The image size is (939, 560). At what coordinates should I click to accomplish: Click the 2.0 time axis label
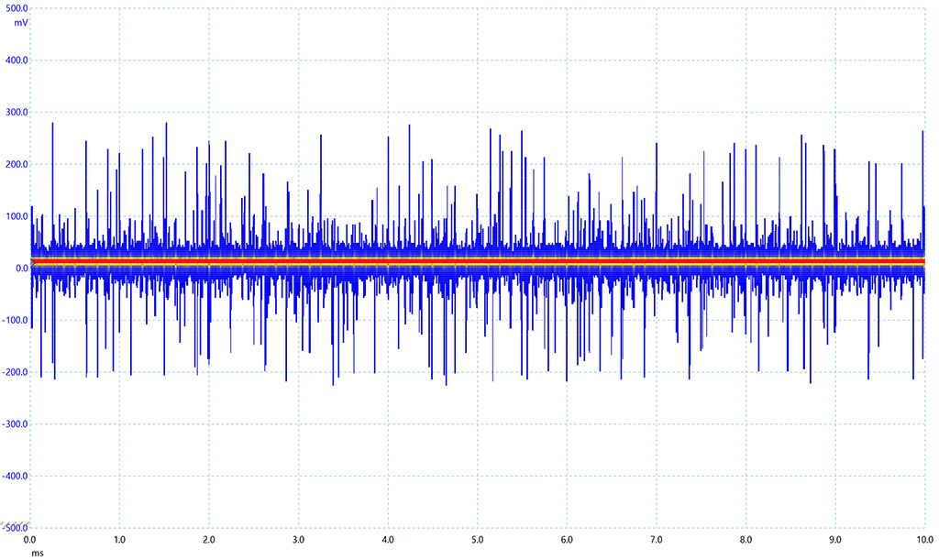[x=208, y=540]
